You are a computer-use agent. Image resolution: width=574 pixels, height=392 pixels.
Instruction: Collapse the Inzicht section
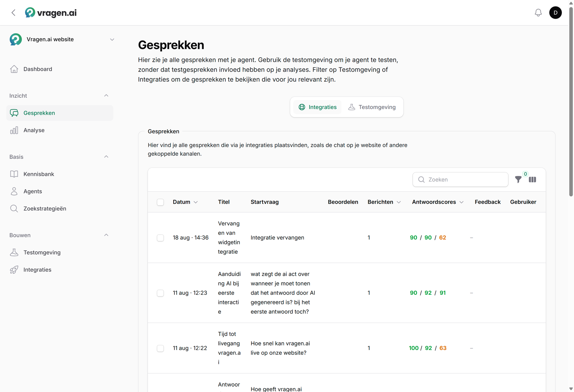click(106, 96)
